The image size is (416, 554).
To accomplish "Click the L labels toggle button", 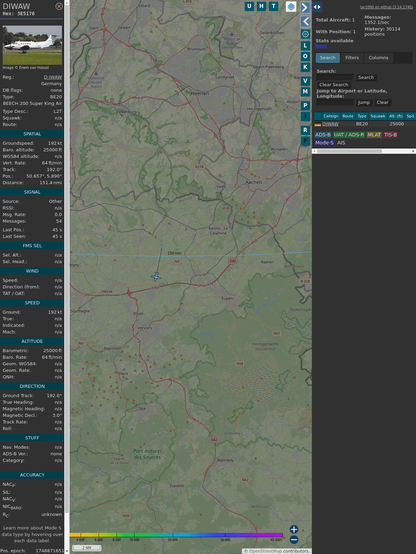I will (305, 46).
